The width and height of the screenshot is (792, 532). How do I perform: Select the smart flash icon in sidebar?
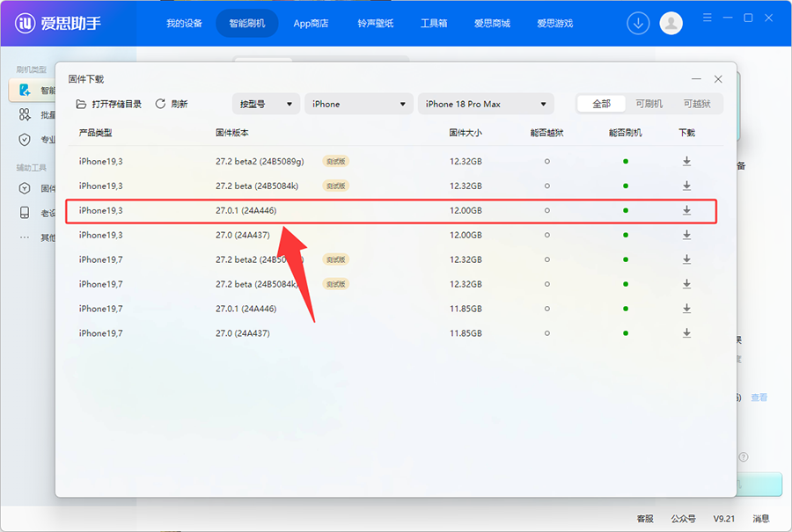click(25, 90)
